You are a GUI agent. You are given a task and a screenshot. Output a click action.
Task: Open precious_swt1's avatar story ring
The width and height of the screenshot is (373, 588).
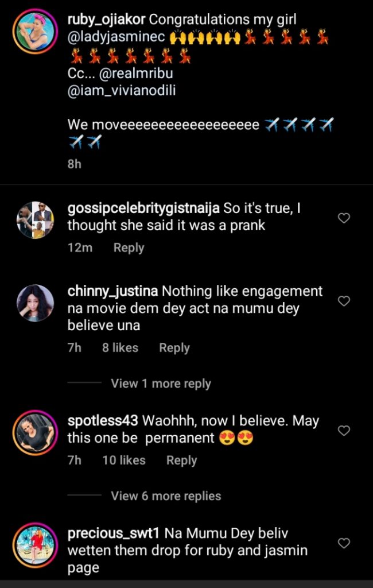35,544
